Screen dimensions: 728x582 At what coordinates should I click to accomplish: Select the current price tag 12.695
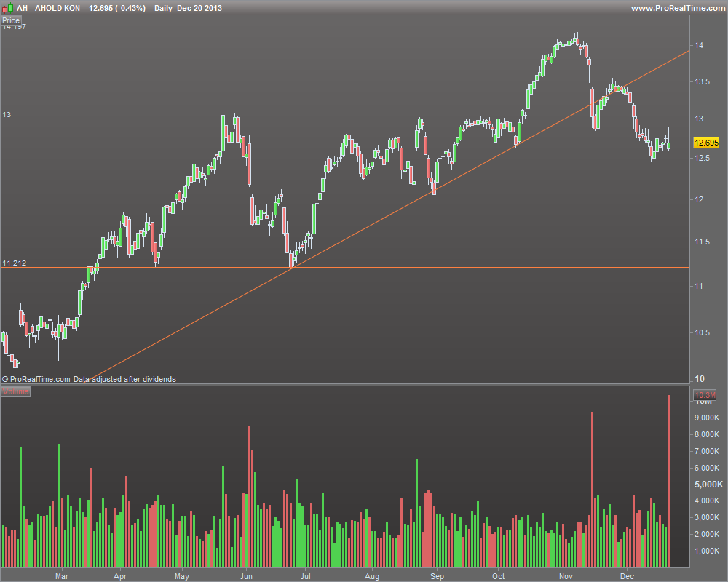click(x=705, y=143)
